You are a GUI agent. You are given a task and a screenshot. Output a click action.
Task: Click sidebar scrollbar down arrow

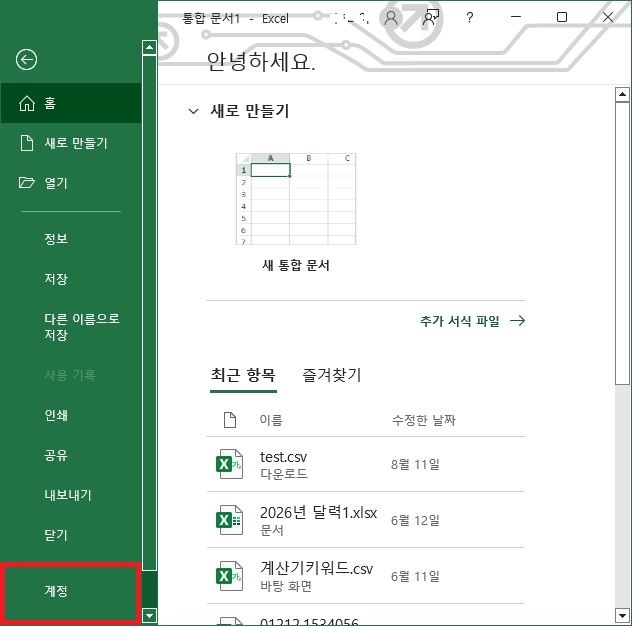[150, 616]
